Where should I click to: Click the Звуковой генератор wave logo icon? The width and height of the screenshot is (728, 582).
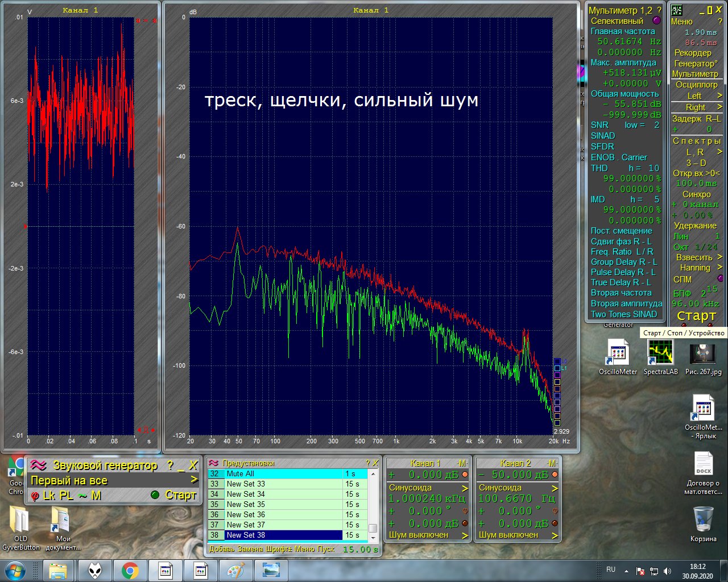(38, 465)
